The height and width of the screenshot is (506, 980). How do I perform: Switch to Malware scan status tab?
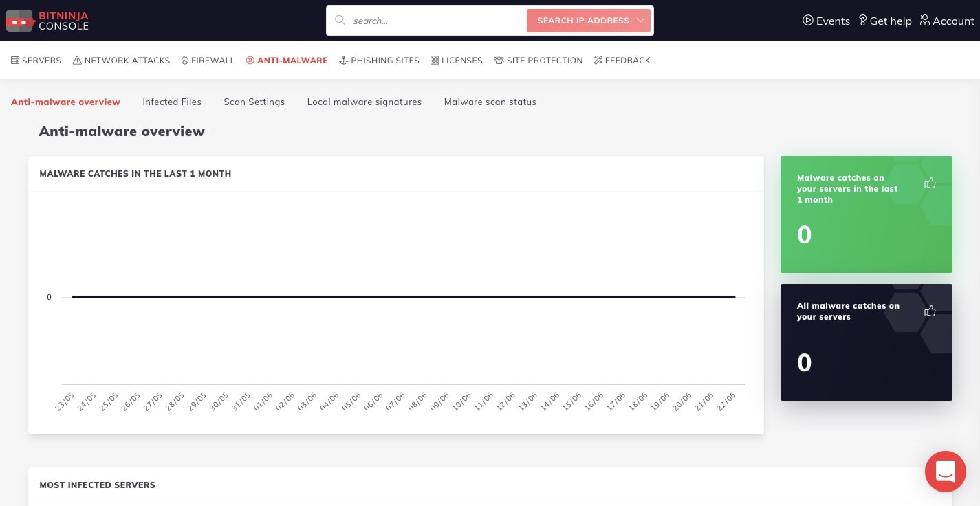490,102
